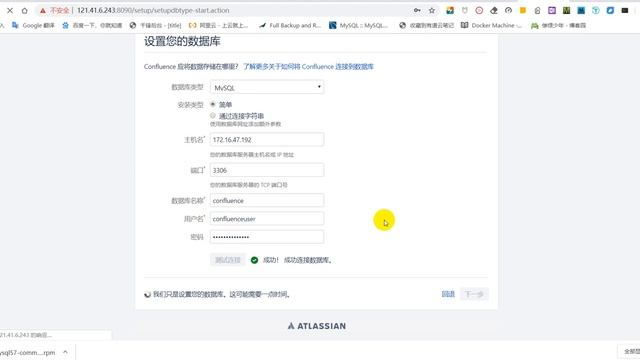This screenshot has height=360, width=640.
Task: Click the port field 3306
Action: pyautogui.click(x=267, y=170)
